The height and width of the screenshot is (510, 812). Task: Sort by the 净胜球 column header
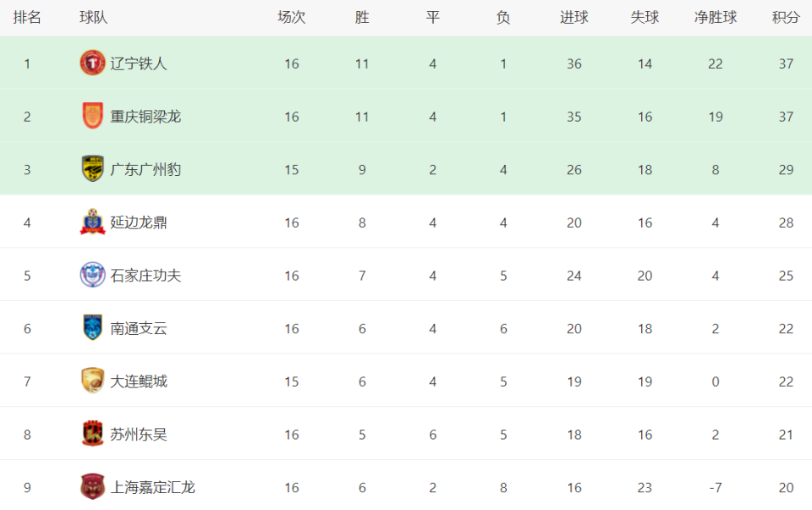(x=716, y=18)
